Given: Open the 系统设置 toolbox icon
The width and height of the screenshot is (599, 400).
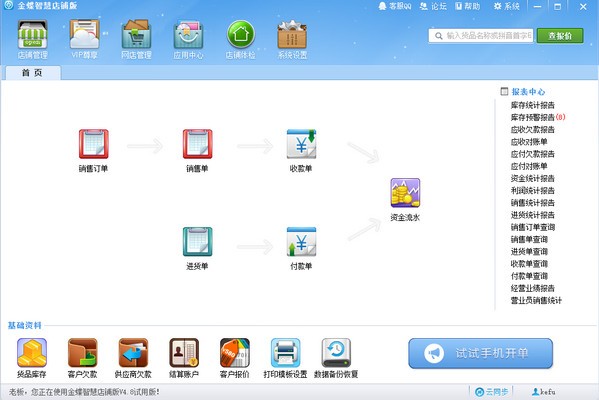Looking at the screenshot, I should point(292,34).
